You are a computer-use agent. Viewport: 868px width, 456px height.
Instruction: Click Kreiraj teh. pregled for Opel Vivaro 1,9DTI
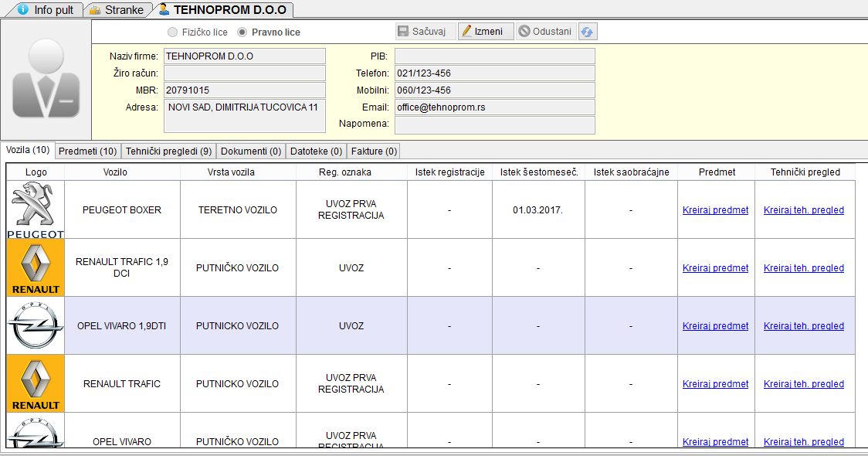pos(804,326)
